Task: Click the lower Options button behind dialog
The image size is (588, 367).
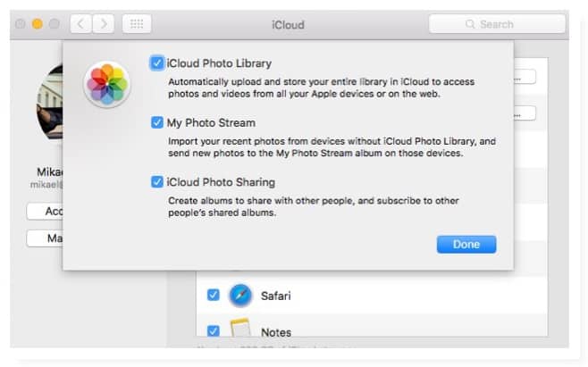Action: coord(525,113)
